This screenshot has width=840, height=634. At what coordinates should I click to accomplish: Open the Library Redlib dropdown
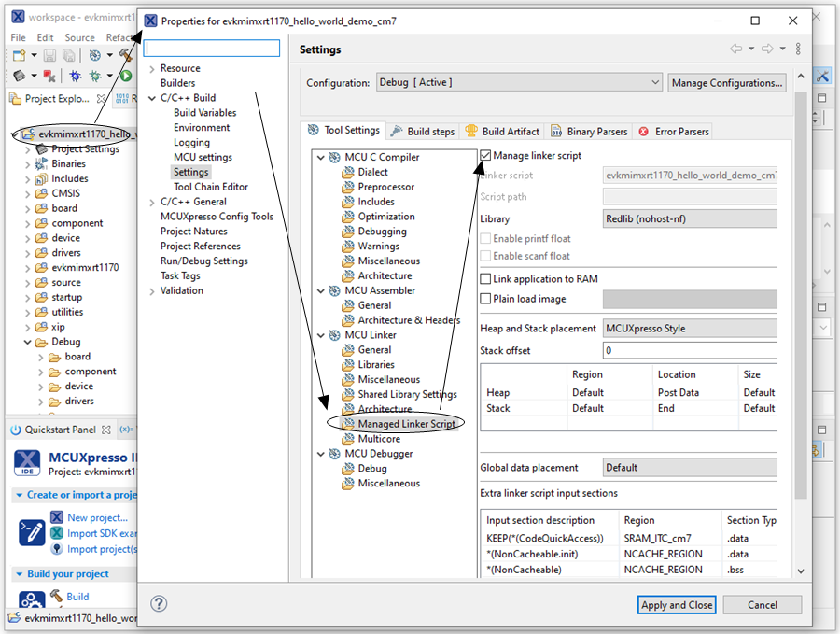tap(690, 218)
